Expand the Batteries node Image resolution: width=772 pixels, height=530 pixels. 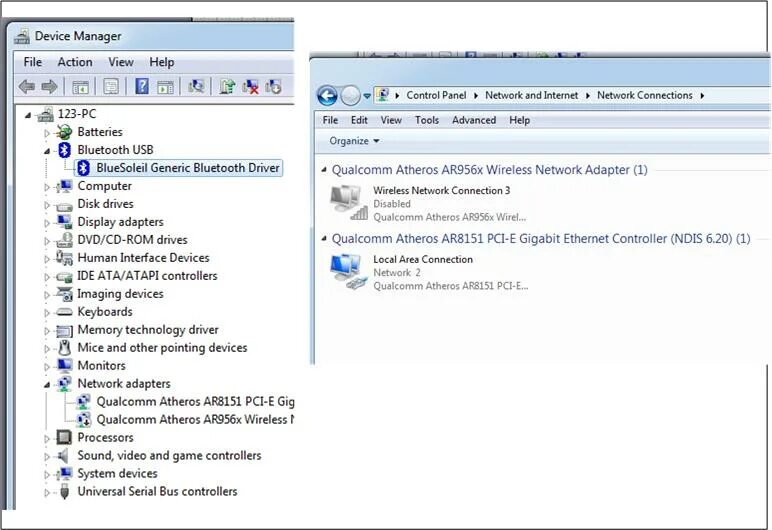47,133
